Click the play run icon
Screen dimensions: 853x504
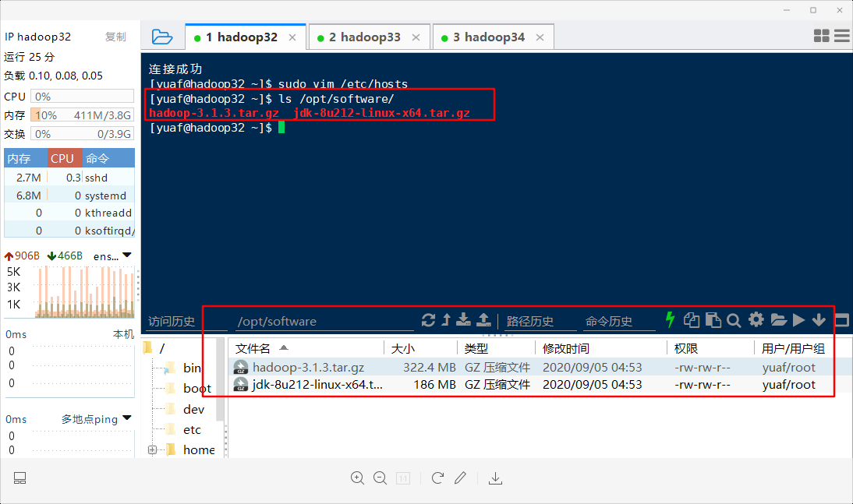(x=798, y=320)
